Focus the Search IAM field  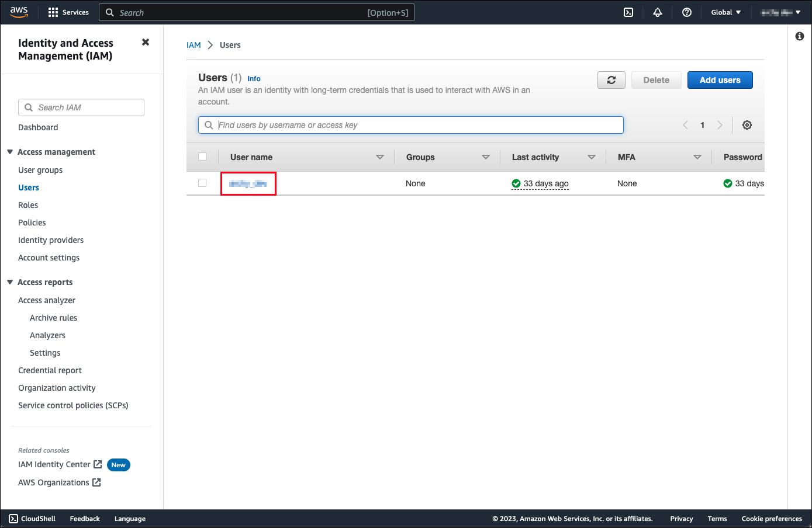click(x=81, y=107)
